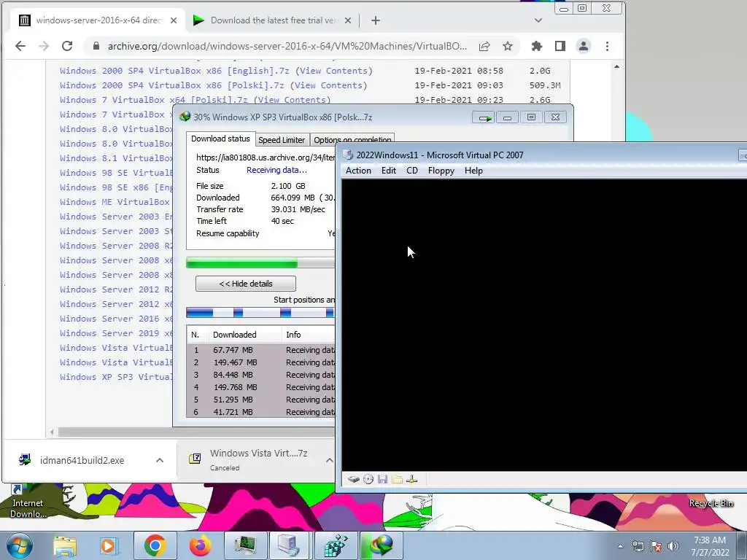Image resolution: width=747 pixels, height=560 pixels.
Task: Open the Chrome three-dot menu
Action: pyautogui.click(x=607, y=46)
